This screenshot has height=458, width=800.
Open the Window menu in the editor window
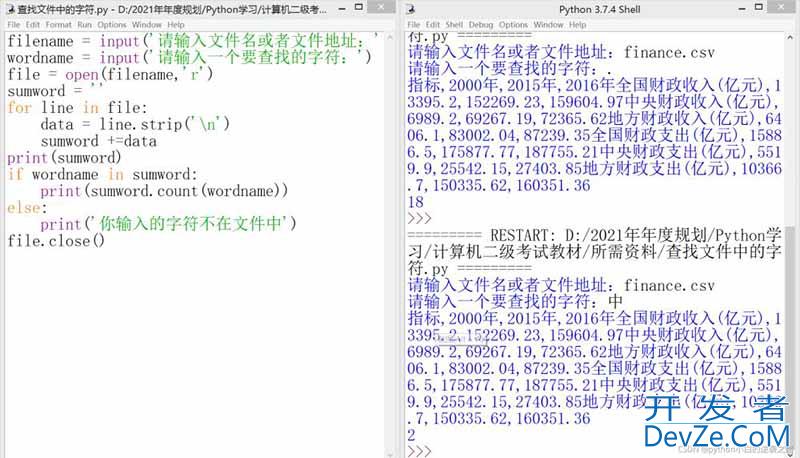click(146, 24)
